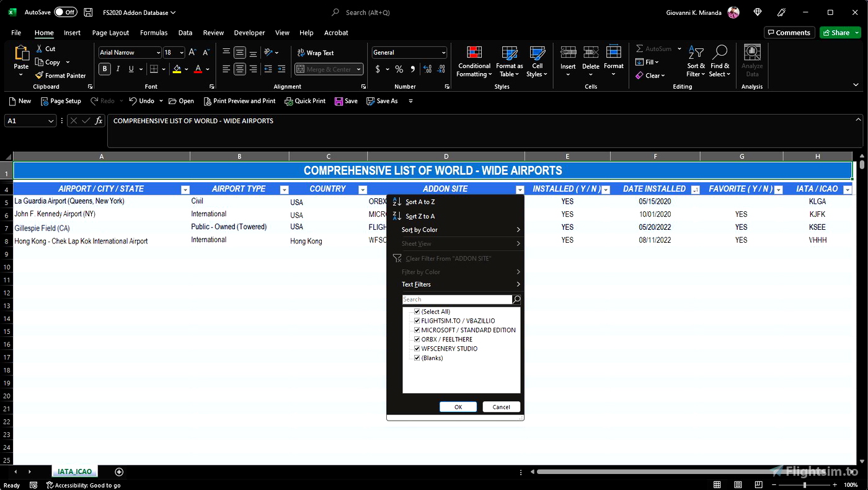This screenshot has width=868, height=490.
Task: Confirm filter with OK button
Action: (458, 407)
